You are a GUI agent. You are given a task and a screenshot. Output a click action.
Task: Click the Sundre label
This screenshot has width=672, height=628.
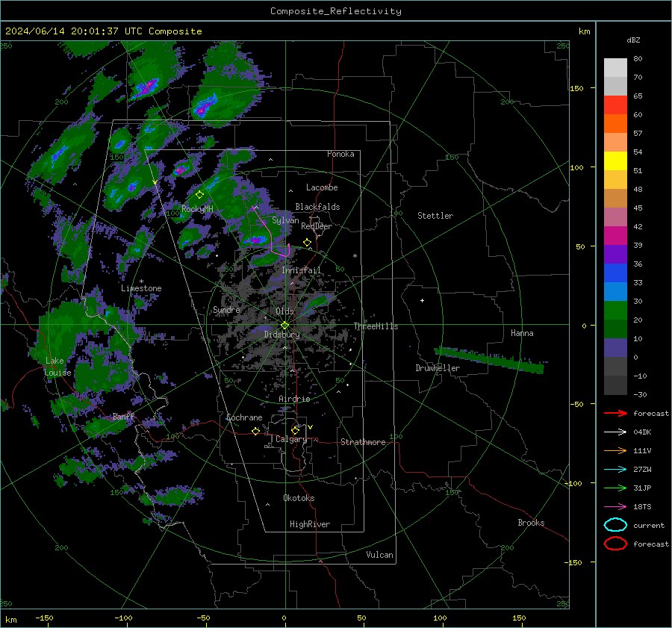(x=226, y=310)
